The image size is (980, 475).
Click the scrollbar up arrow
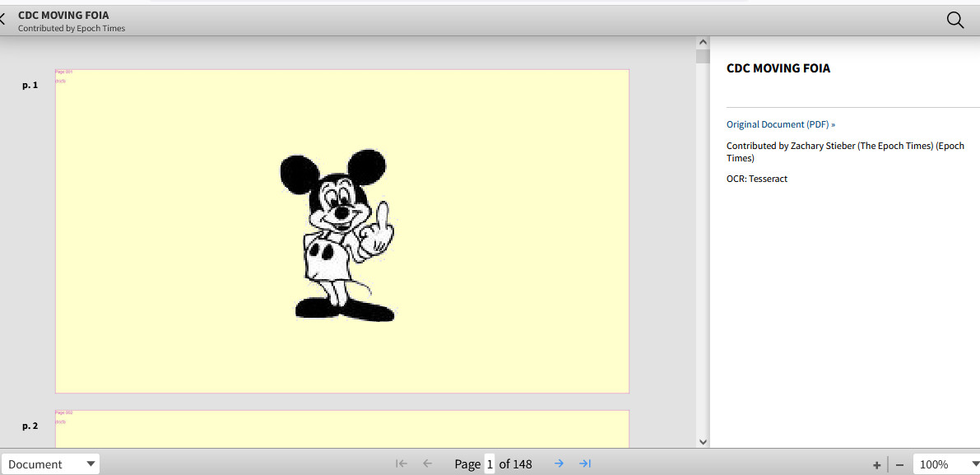[703, 43]
